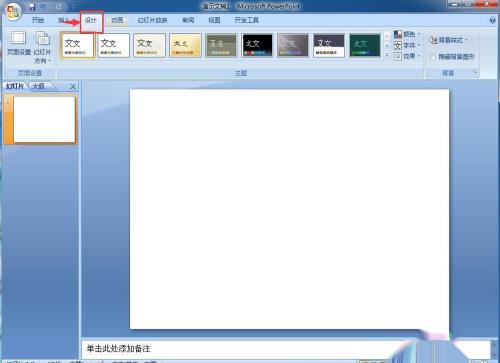Viewport: 500px width, 363px height.
Task: Switch to the Design ribbon tab
Action: pos(91,20)
